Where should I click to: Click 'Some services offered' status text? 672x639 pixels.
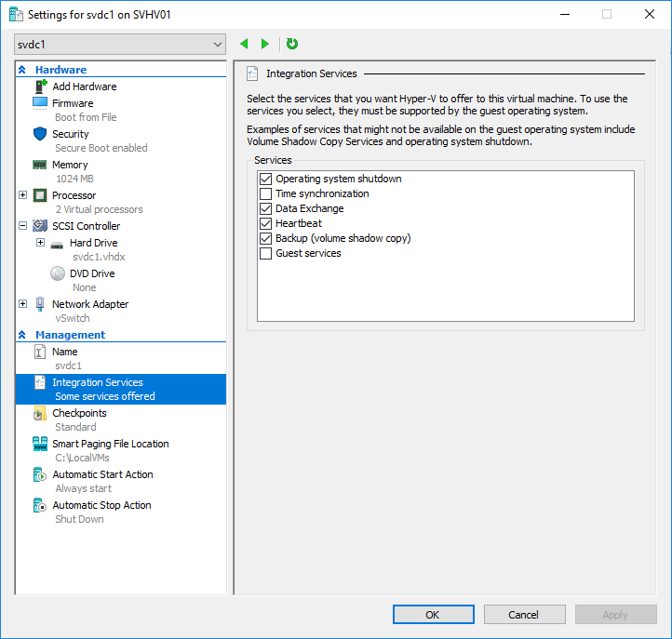pyautogui.click(x=105, y=396)
